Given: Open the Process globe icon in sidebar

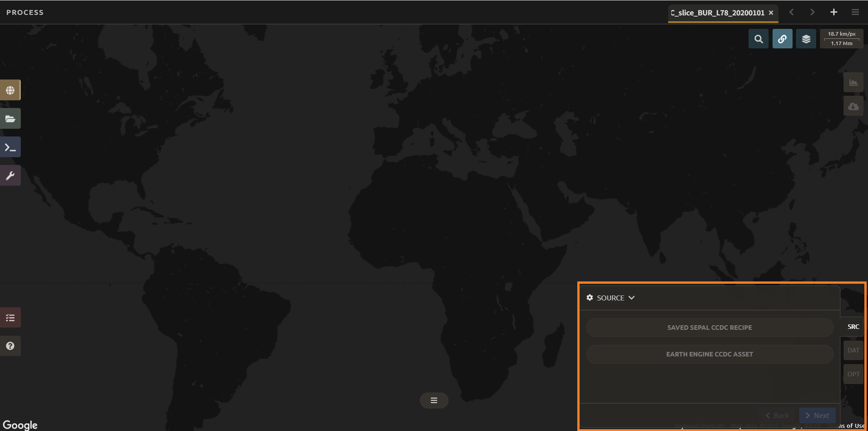Looking at the screenshot, I should pos(10,90).
